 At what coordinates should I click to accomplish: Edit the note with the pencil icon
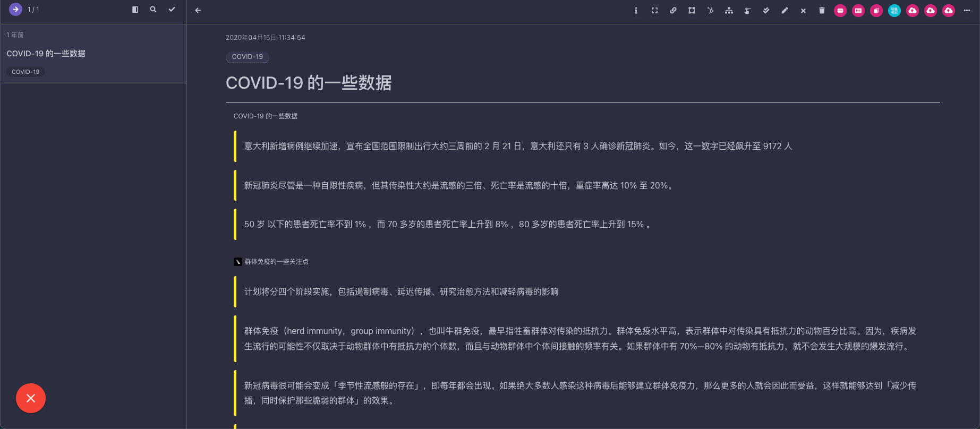(x=785, y=10)
